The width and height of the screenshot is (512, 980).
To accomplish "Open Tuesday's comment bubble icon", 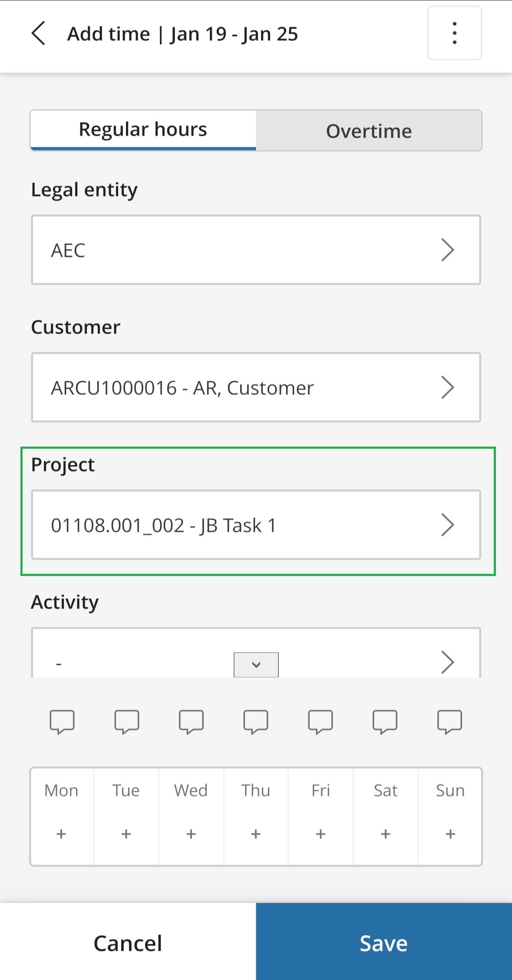I will pos(127,722).
